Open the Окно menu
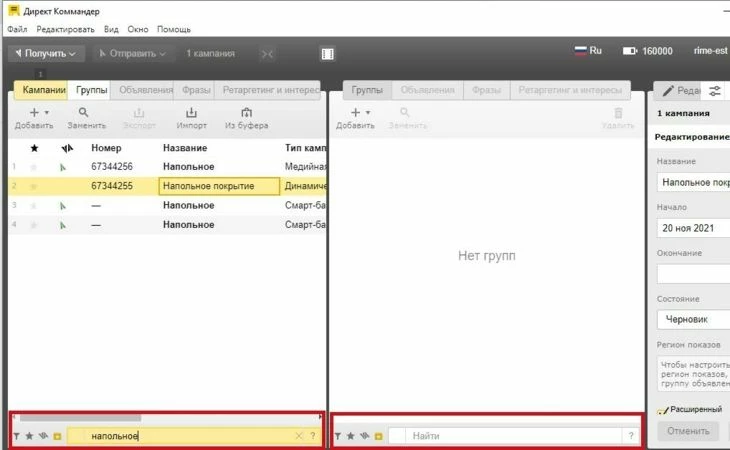The height and width of the screenshot is (450, 730). click(x=138, y=29)
